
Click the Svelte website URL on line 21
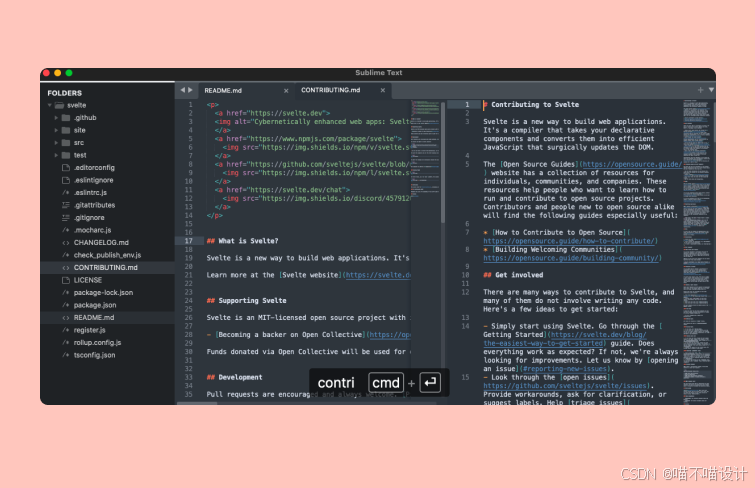(378, 275)
